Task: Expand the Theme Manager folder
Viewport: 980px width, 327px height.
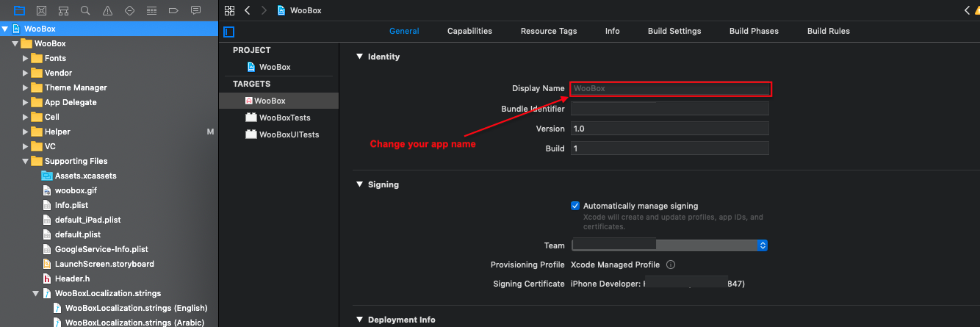Action: coord(26,87)
